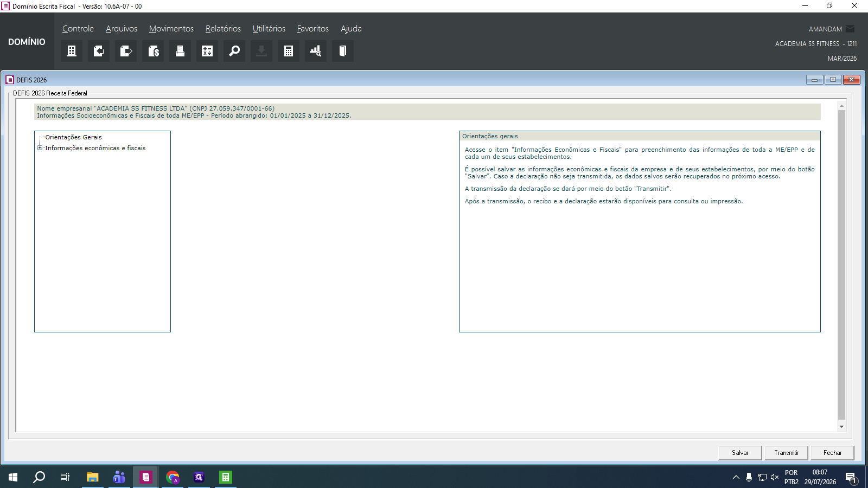Open the Controle menu
The width and height of the screenshot is (868, 488).
click(78, 29)
